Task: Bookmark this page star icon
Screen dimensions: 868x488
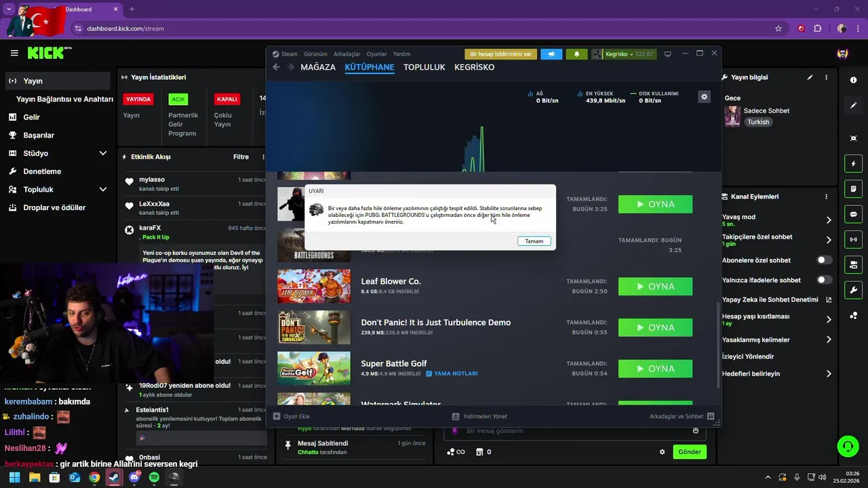Action: click(778, 28)
